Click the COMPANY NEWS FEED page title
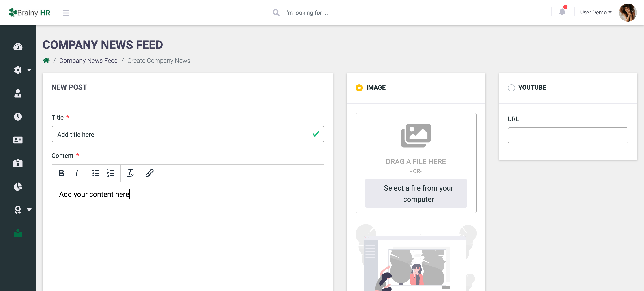 coord(103,45)
